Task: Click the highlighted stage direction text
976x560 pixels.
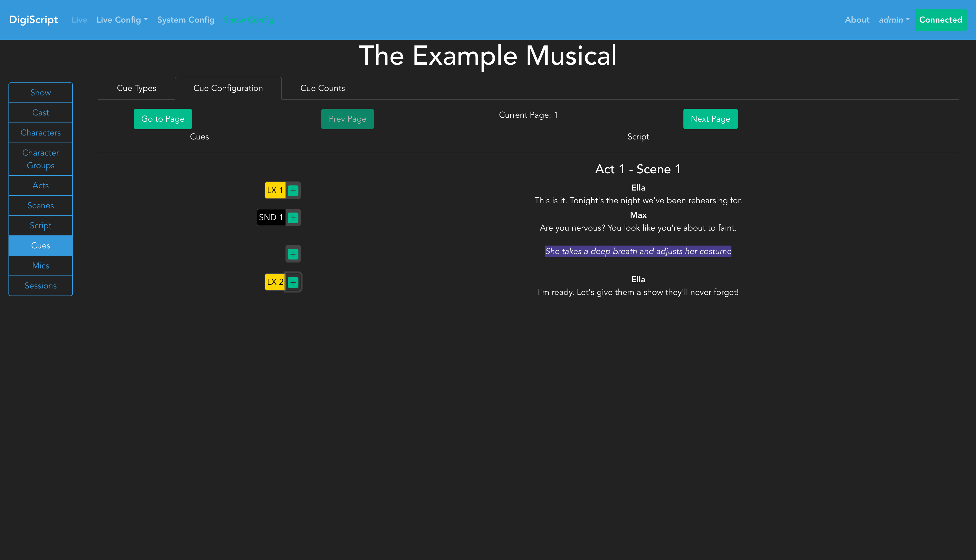Action: tap(638, 251)
